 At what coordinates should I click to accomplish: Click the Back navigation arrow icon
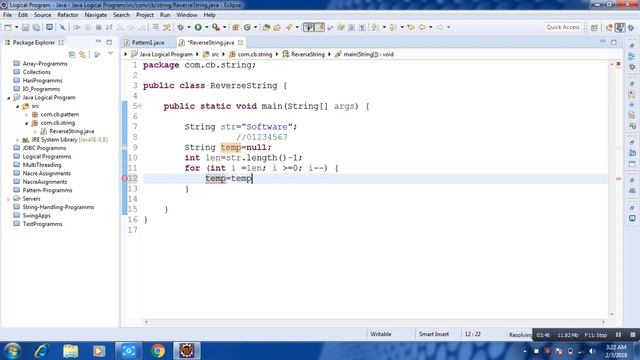pyautogui.click(x=422, y=27)
